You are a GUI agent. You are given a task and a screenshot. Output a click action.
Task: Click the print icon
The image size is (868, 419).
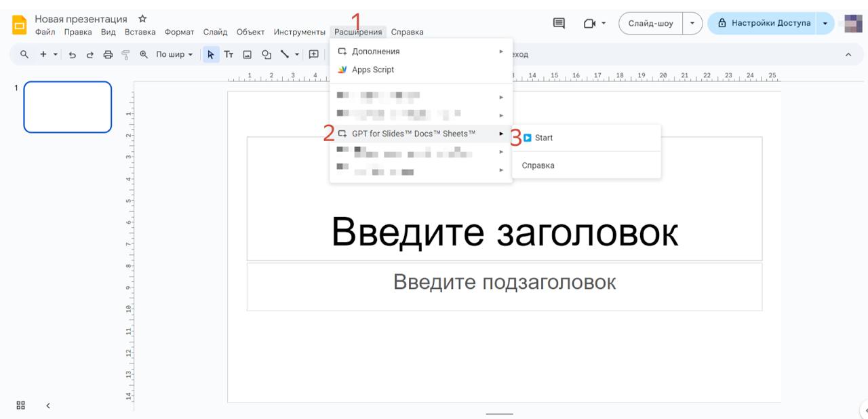(x=108, y=55)
